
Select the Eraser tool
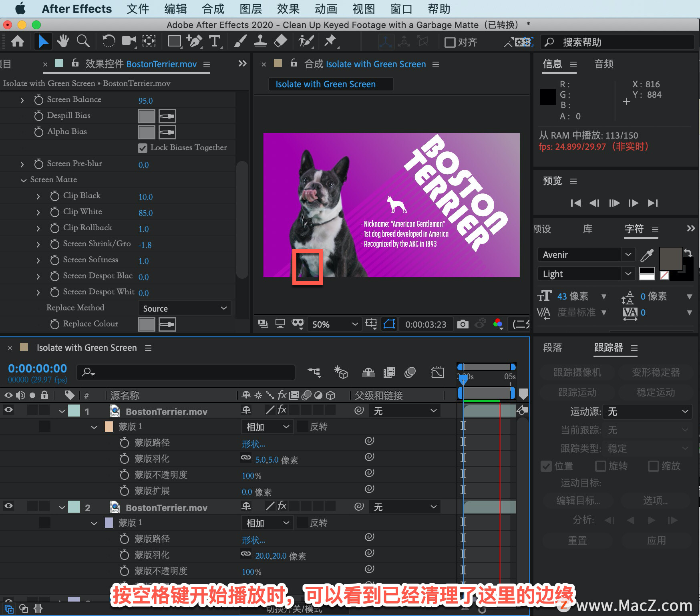pyautogui.click(x=280, y=41)
